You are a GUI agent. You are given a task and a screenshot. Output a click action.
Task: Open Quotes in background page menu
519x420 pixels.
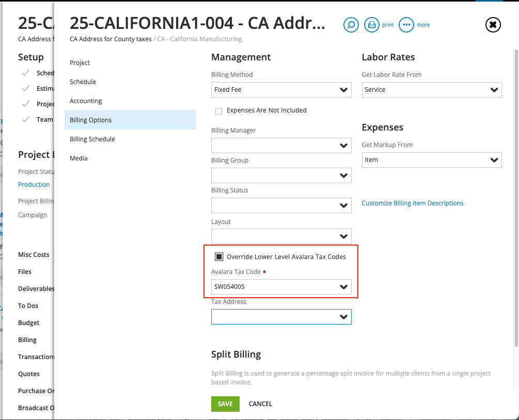click(29, 374)
